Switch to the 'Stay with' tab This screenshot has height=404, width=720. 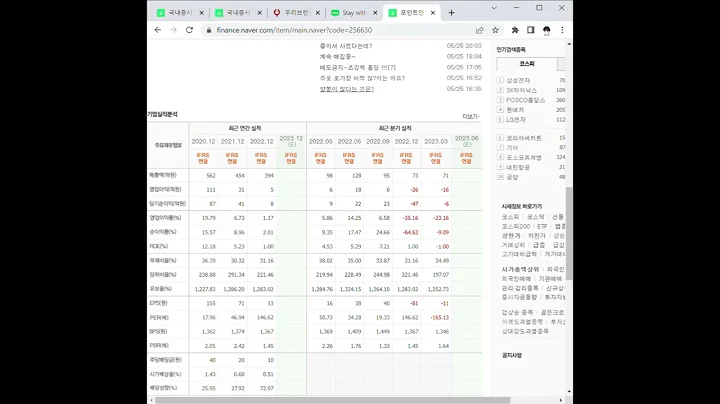354,13
